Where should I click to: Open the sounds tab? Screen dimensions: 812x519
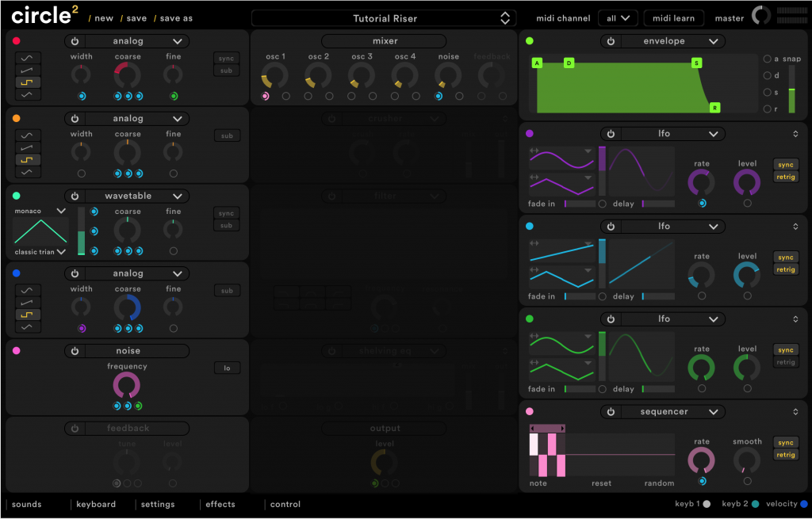26,504
